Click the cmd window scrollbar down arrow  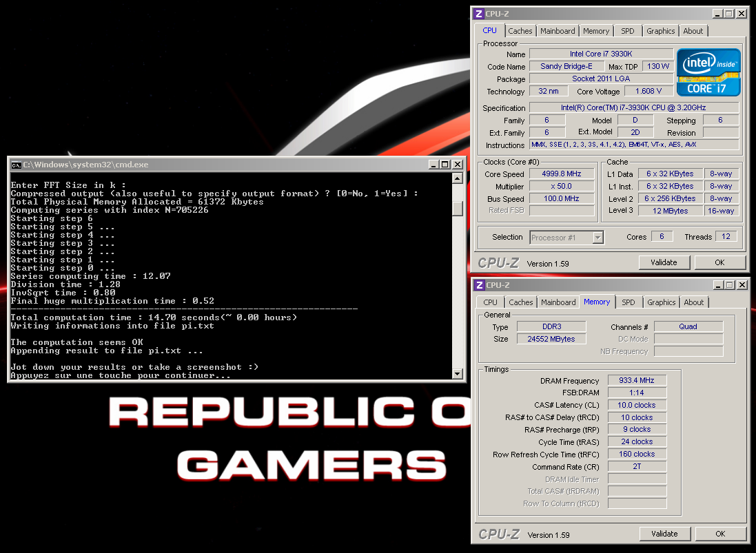click(457, 373)
